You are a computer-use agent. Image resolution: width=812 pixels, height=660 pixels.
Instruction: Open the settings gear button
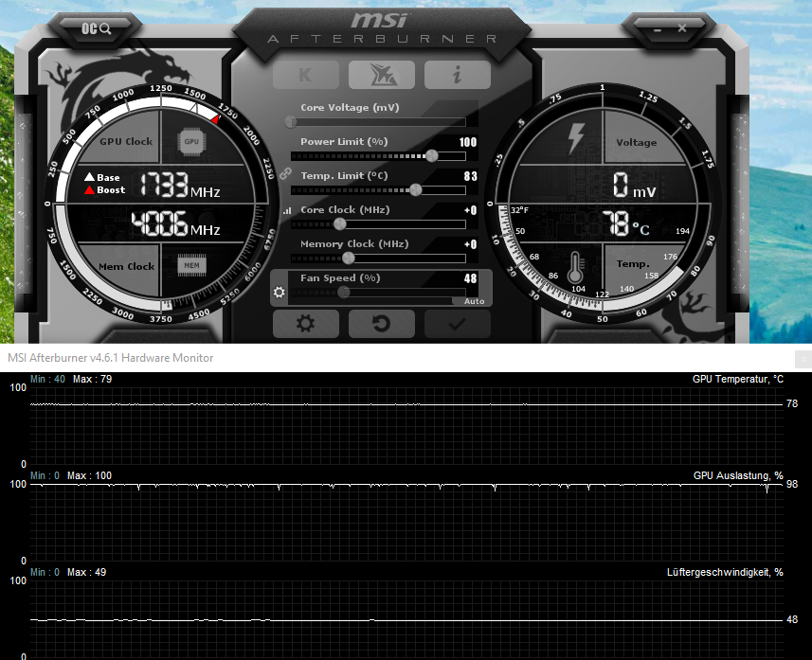point(305,324)
